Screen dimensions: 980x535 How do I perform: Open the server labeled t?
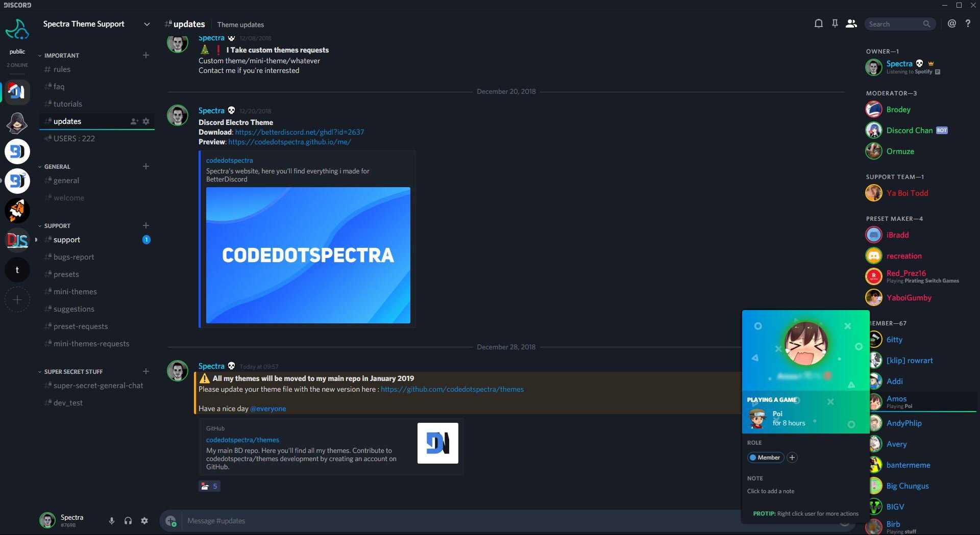[17, 270]
